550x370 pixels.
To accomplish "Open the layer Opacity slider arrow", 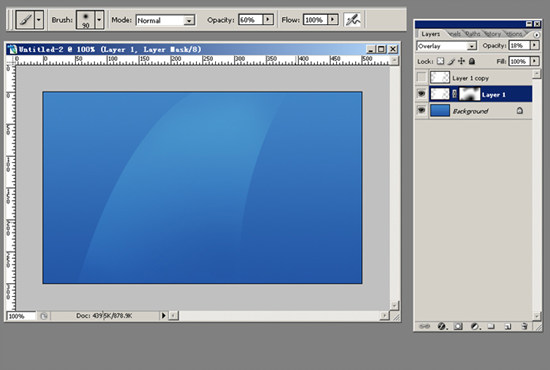I will (535, 46).
